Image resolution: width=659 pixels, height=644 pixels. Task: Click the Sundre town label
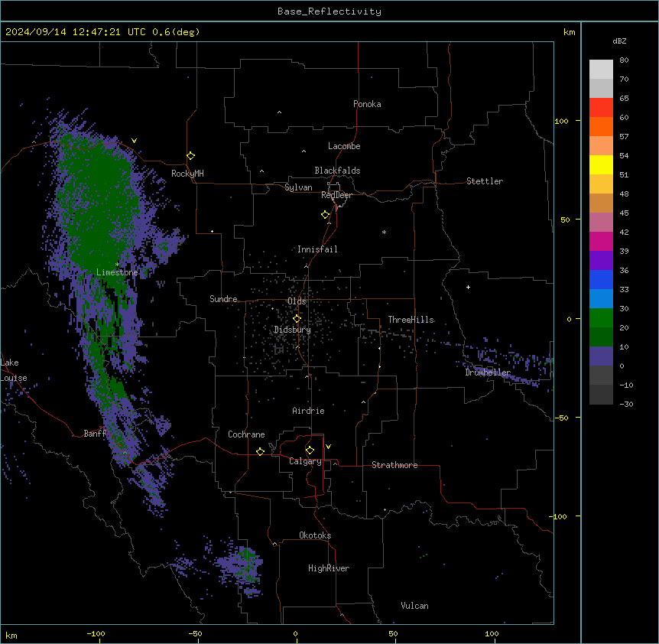pos(223,299)
